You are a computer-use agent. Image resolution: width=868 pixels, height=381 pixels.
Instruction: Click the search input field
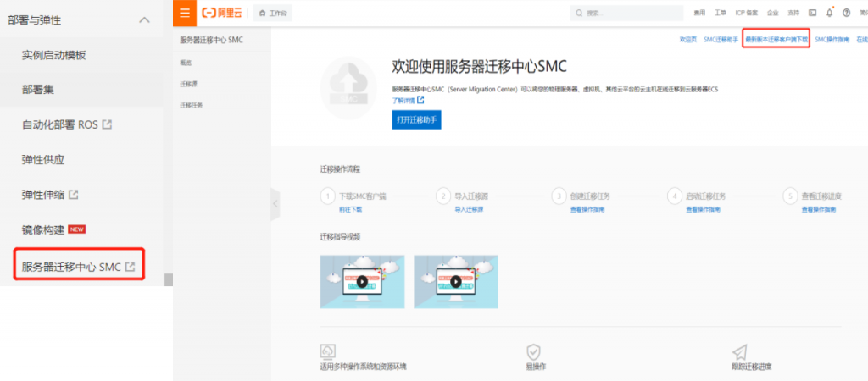pyautogui.click(x=626, y=13)
